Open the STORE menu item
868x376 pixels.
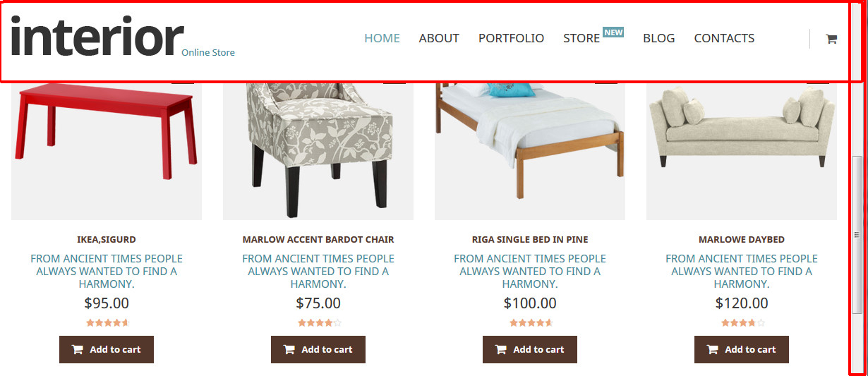tap(581, 38)
